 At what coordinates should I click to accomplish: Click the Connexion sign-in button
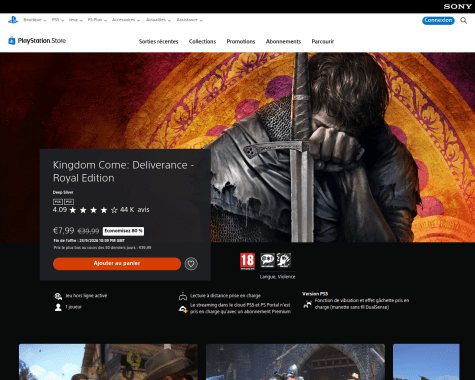(438, 20)
